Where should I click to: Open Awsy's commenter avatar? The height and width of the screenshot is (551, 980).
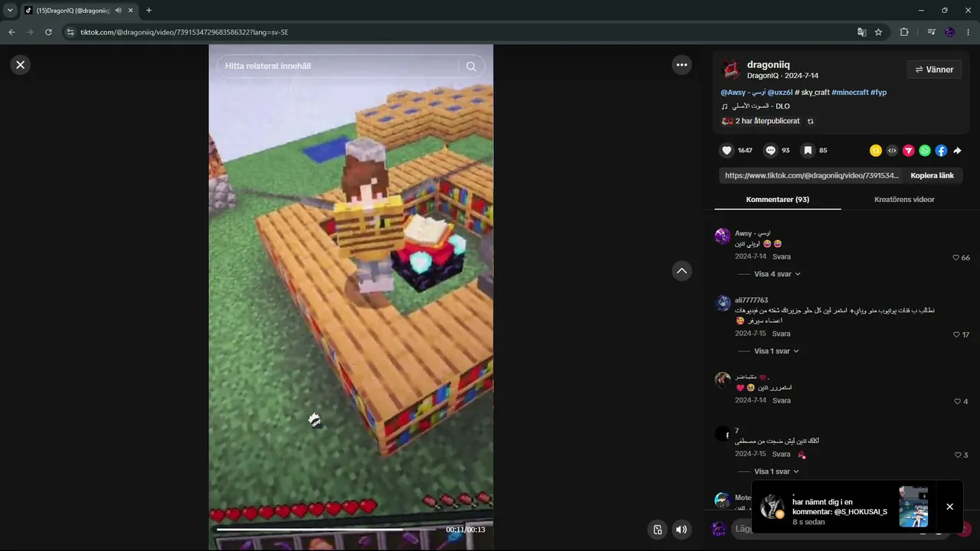coord(722,236)
